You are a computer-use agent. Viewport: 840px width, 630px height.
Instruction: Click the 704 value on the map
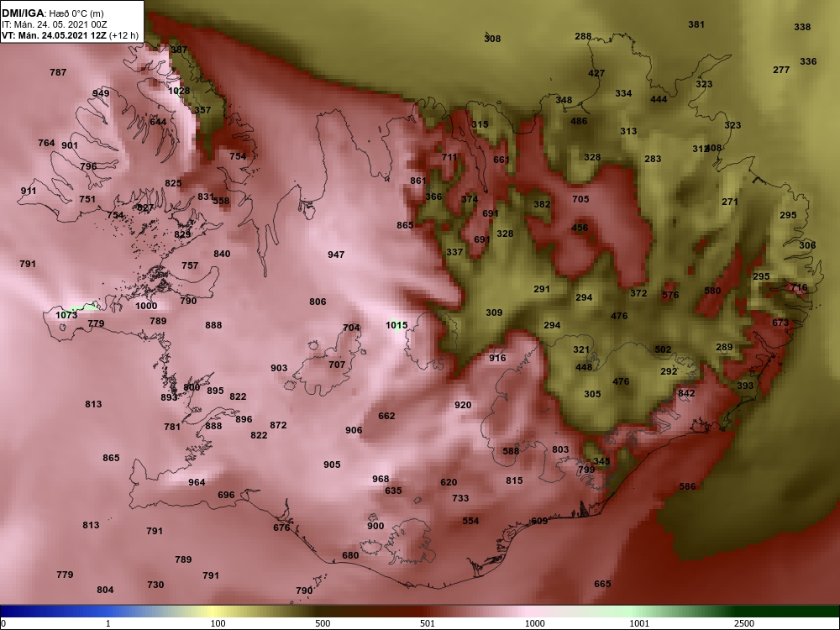pos(351,328)
